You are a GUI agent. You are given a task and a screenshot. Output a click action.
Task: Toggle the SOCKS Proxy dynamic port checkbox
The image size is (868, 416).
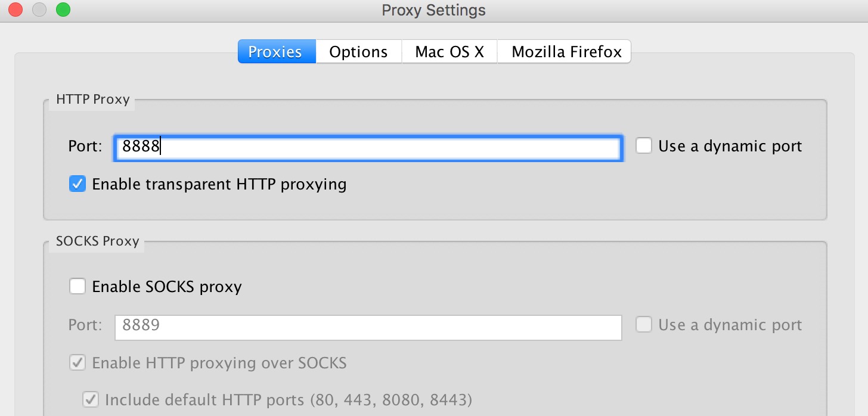click(644, 325)
